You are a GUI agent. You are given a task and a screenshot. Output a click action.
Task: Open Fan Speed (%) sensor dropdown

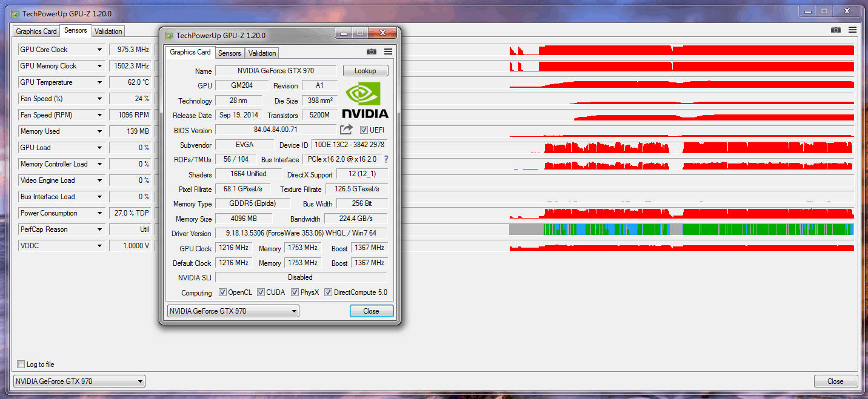pyautogui.click(x=100, y=99)
